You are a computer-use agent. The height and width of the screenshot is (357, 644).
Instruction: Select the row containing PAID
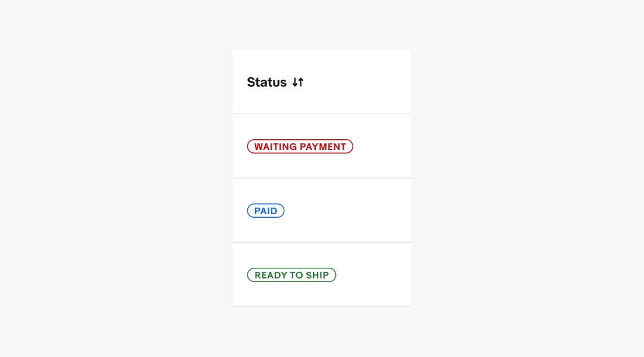pos(322,210)
